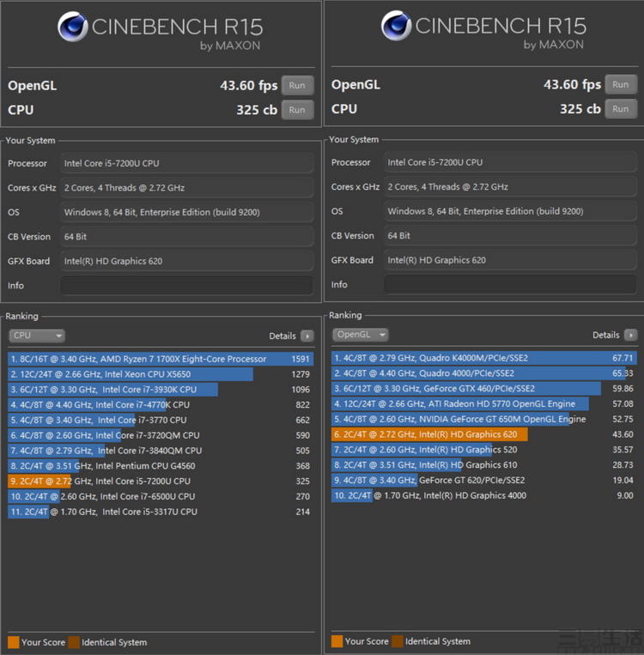Select the Intel Core i7-3720QM ranking row
The height and width of the screenshot is (655, 644).
tap(161, 435)
